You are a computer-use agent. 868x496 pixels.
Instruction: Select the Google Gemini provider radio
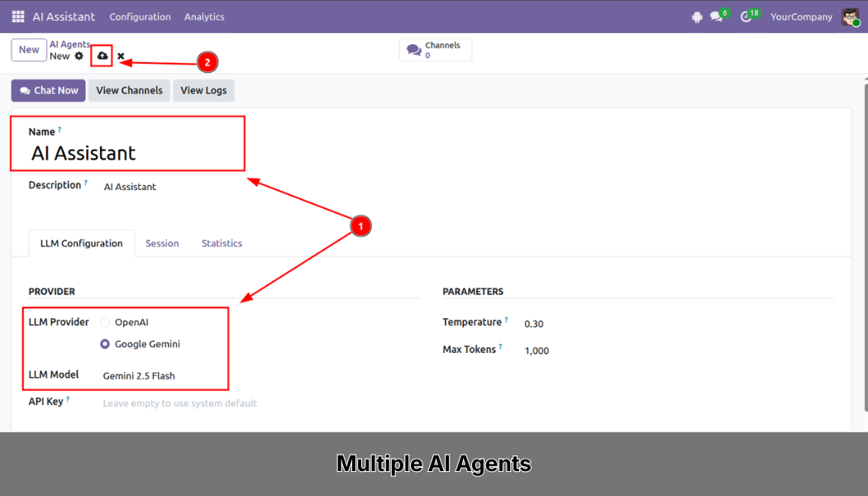(105, 344)
